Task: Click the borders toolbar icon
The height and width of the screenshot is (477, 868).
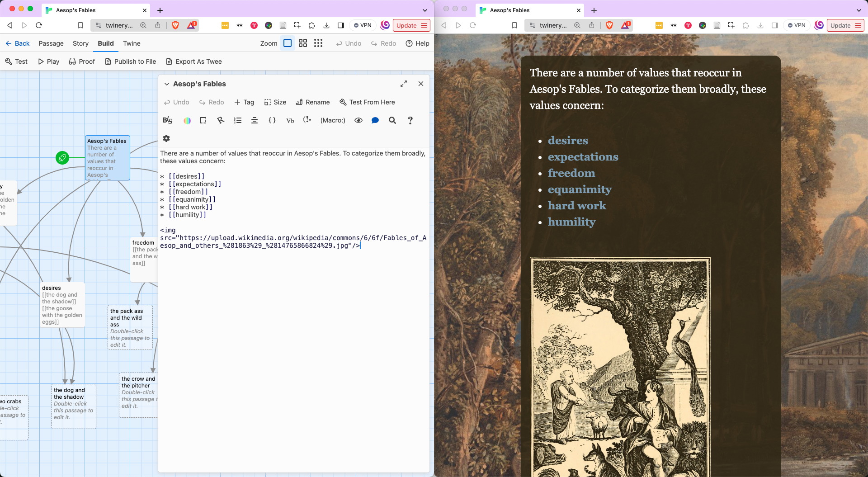Action: pyautogui.click(x=203, y=120)
